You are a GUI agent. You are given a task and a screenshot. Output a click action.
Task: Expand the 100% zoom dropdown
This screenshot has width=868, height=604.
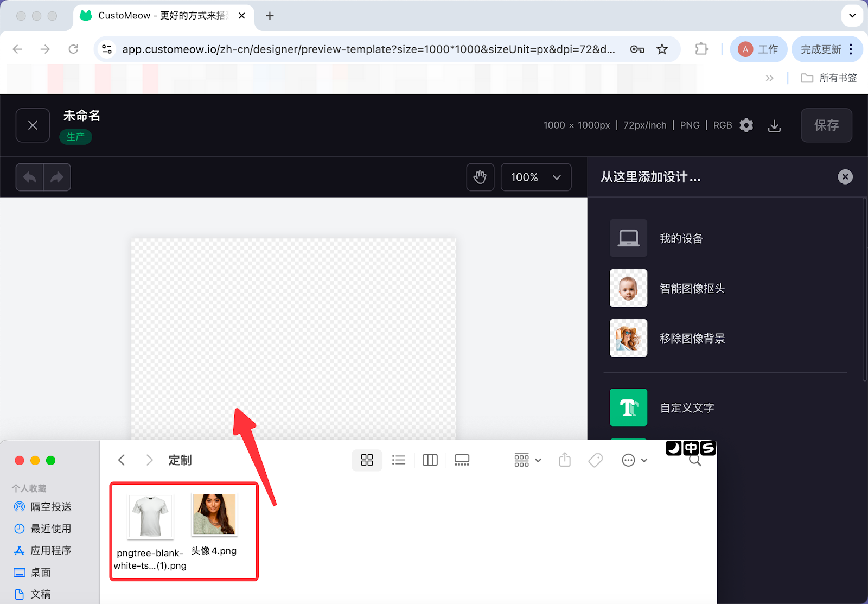click(535, 177)
